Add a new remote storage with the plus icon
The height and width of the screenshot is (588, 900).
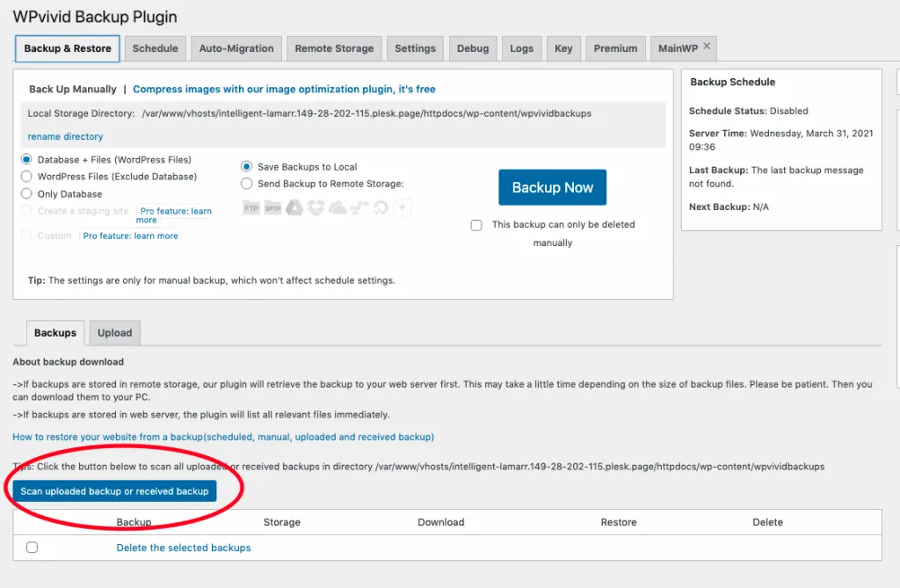pos(401,207)
